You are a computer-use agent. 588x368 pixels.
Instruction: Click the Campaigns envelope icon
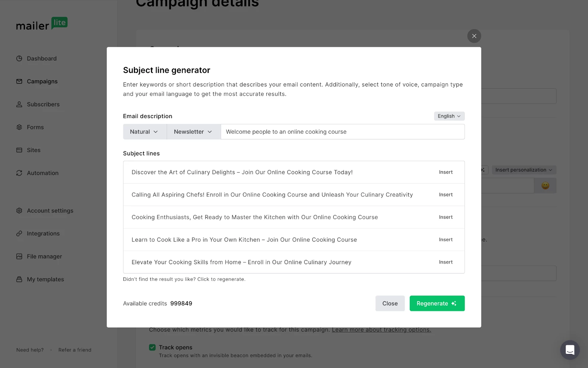click(x=19, y=81)
